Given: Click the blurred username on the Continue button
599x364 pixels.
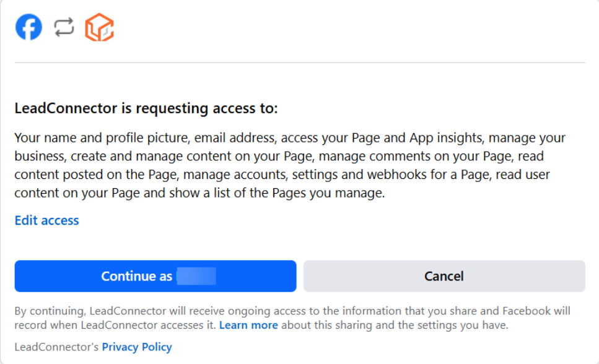Looking at the screenshot, I should point(196,276).
